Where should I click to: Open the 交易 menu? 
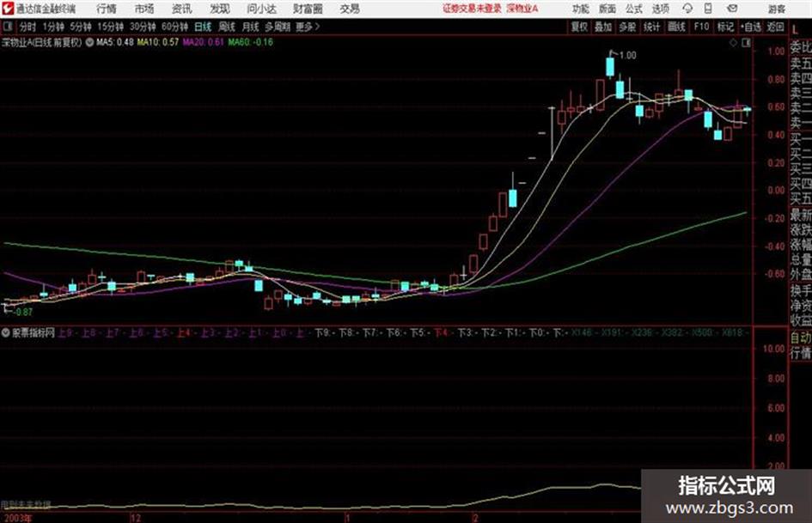[x=350, y=9]
